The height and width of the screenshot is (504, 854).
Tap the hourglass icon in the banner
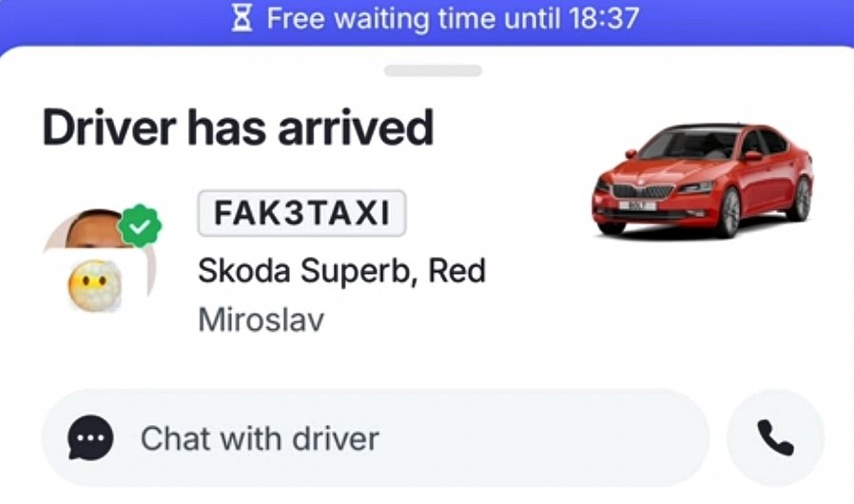point(242,18)
